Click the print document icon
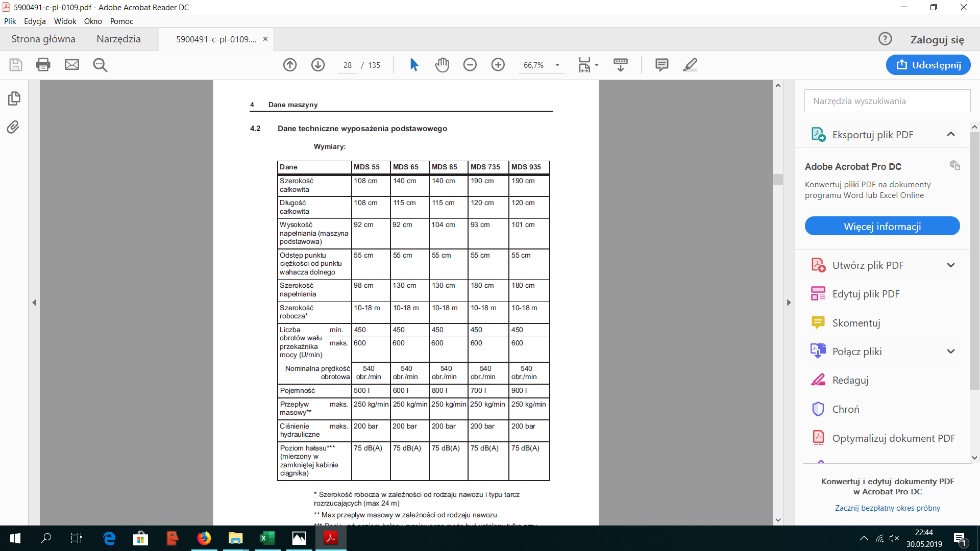The image size is (980, 551). point(43,65)
